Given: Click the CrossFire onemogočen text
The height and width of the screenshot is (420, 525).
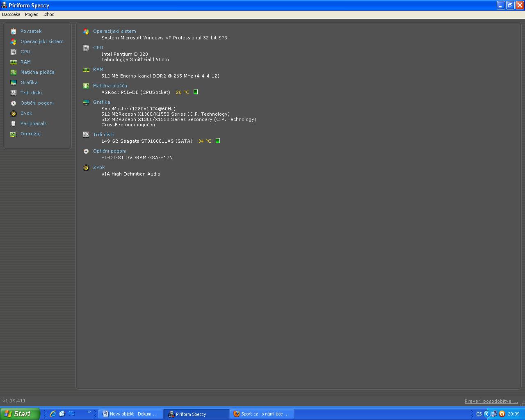Looking at the screenshot, I should (x=128, y=125).
